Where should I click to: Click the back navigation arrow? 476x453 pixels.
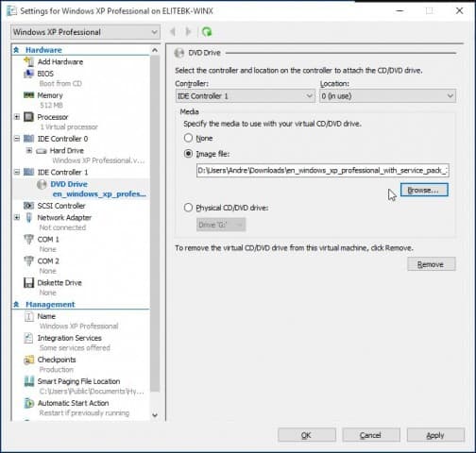[173, 32]
